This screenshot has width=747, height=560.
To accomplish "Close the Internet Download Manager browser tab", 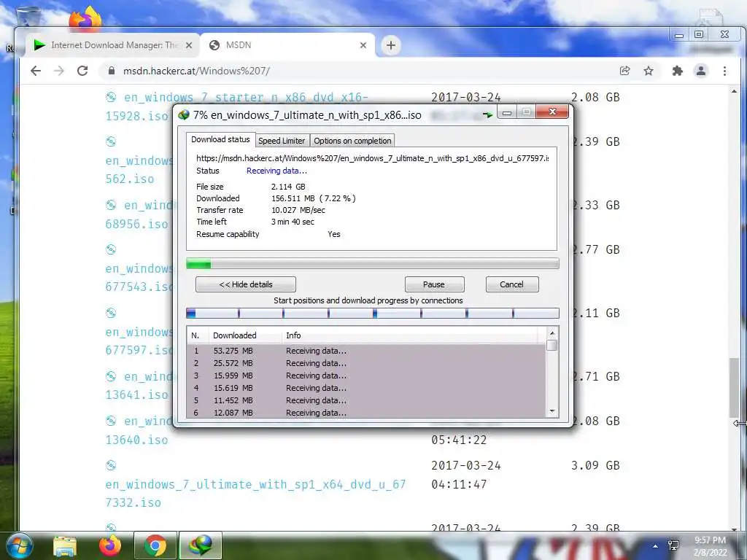I will pos(189,45).
